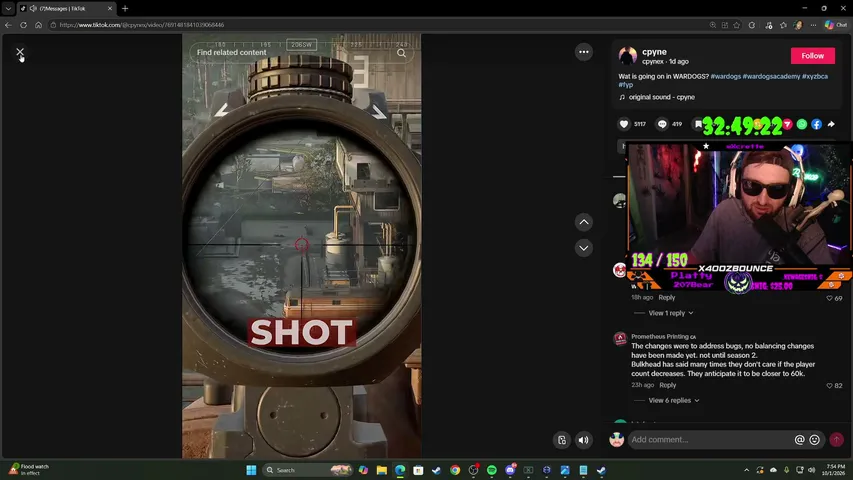Reply to Prometheus Printing comment
Viewport: 853px width, 480px height.
pyautogui.click(x=667, y=385)
